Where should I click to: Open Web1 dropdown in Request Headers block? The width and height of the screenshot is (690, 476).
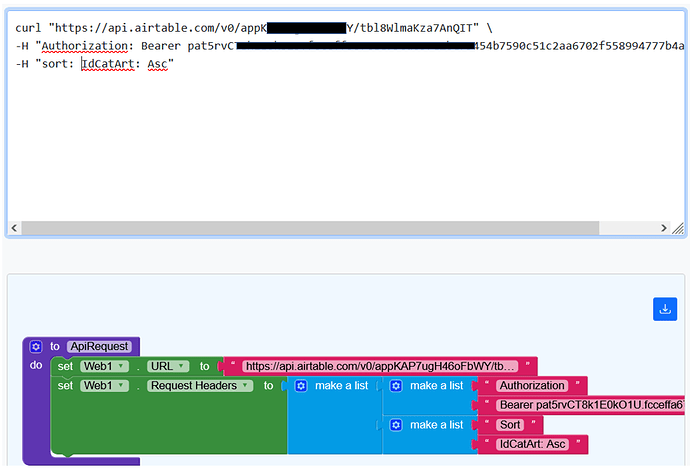(106, 385)
